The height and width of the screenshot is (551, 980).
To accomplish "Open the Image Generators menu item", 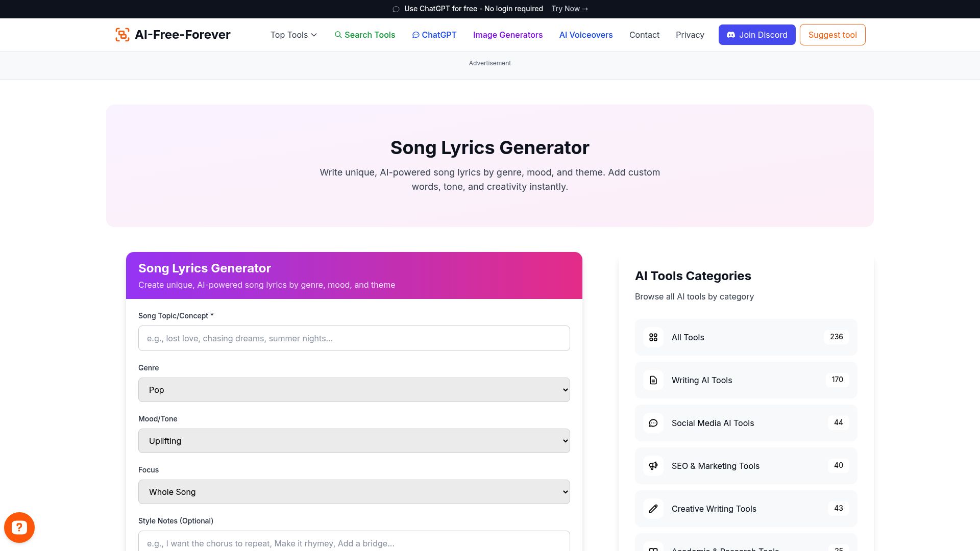I will pyautogui.click(x=508, y=35).
